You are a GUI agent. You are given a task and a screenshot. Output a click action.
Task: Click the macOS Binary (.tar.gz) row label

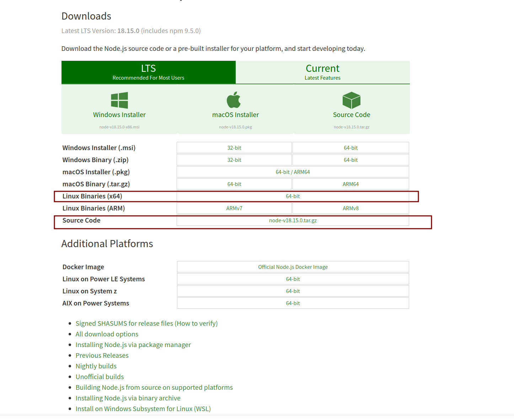[x=96, y=184]
